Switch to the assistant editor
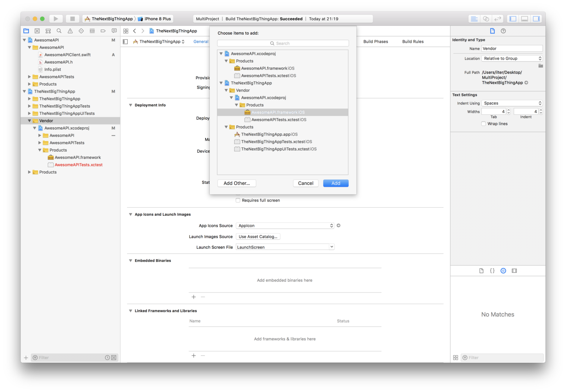The image size is (566, 392). [486, 19]
